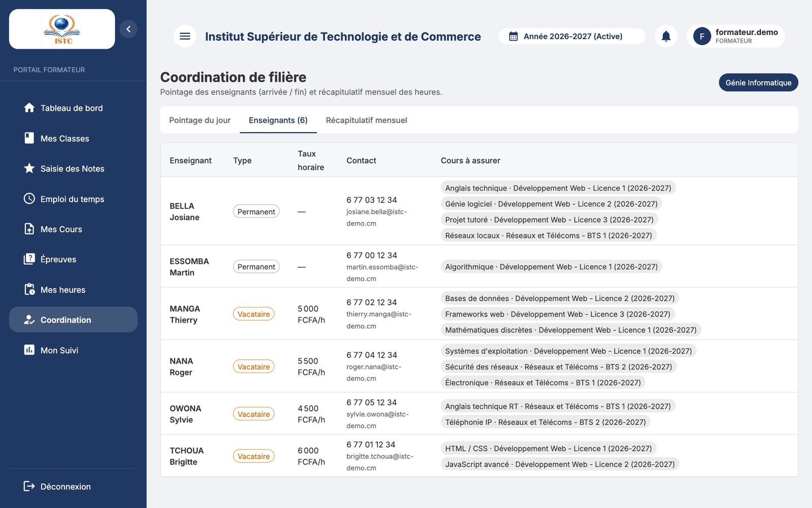
Task: Navigate to Mes heures
Action: pos(73,290)
